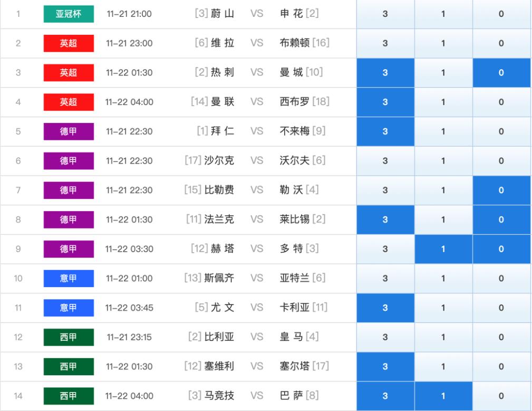The image size is (532, 411).
Task: Select home win (3) for 蔚山 vs 申花
Action: point(385,14)
